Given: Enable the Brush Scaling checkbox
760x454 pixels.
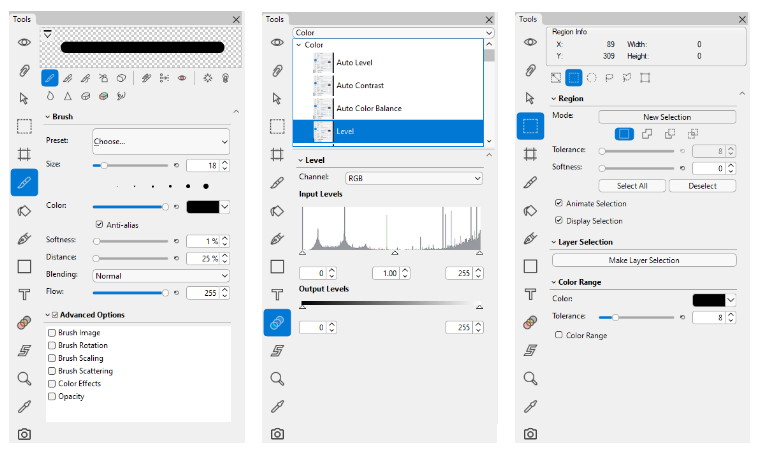Looking at the screenshot, I should tap(52, 358).
